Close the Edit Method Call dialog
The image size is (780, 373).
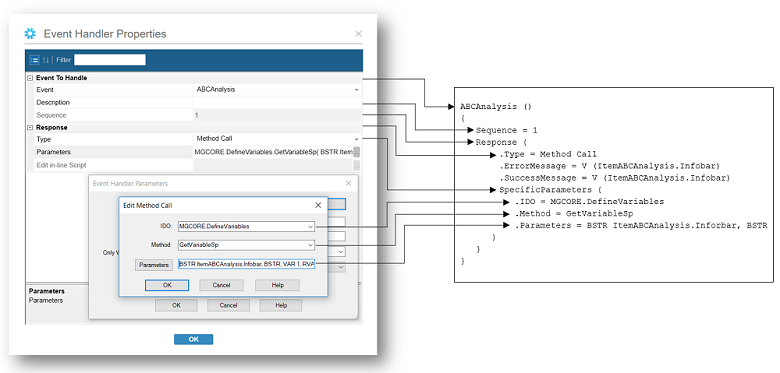point(318,205)
